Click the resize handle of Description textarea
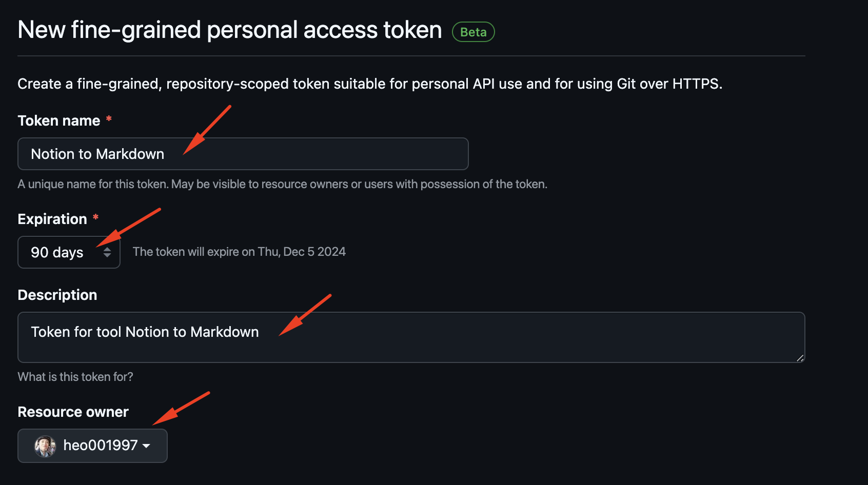Screen dimensions: 868x485 (800, 358)
